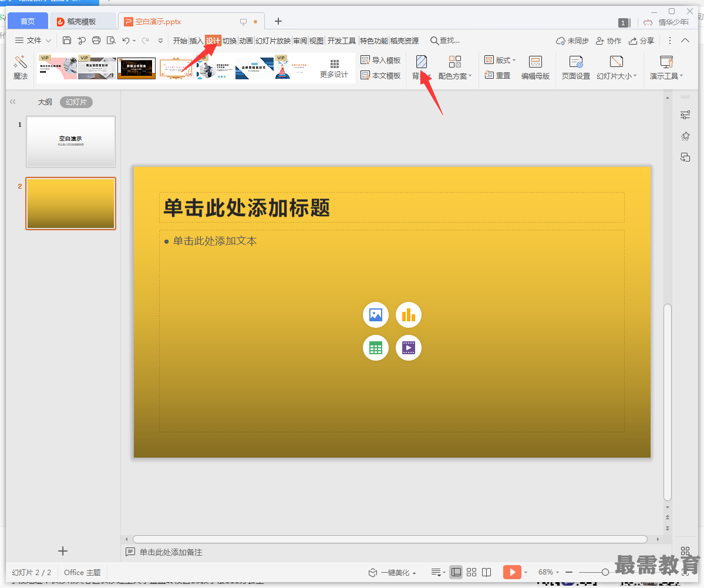Collapse the ribbon with the up chevron

click(685, 41)
